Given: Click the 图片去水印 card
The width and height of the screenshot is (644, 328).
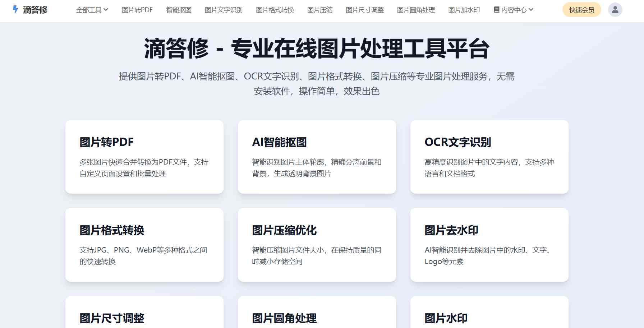Looking at the screenshot, I should [x=489, y=245].
